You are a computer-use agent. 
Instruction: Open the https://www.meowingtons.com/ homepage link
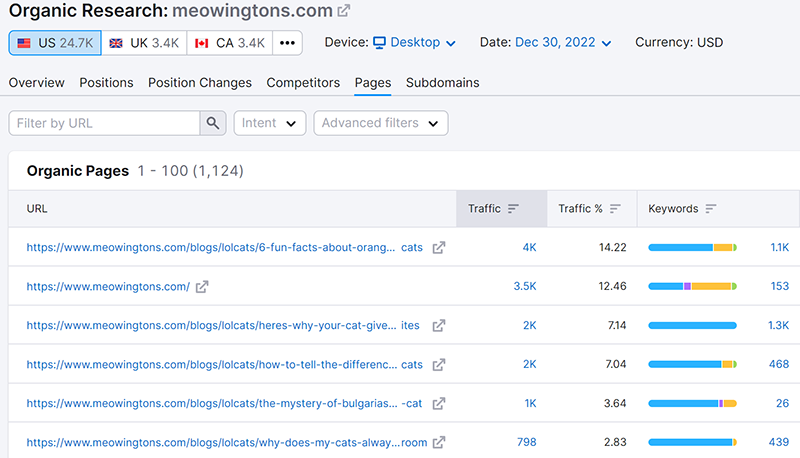(108, 287)
